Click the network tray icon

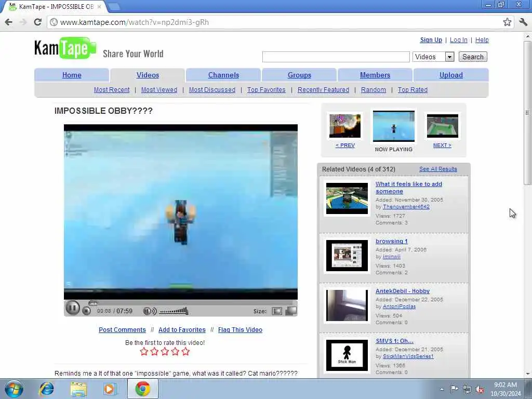[x=467, y=390]
